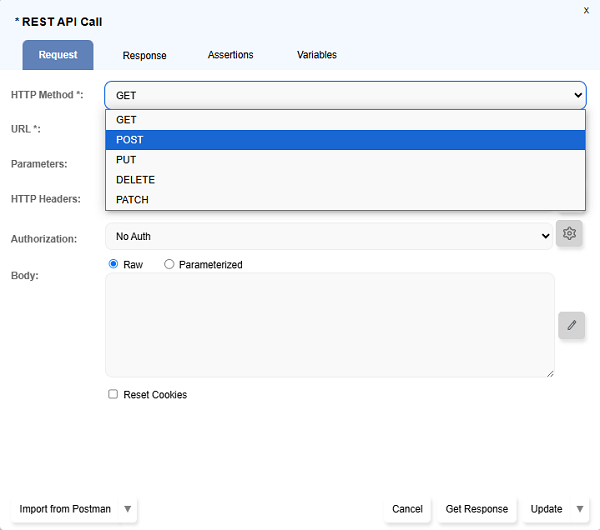Pick the PUT method option
Image resolution: width=600 pixels, height=530 pixels.
pos(345,160)
